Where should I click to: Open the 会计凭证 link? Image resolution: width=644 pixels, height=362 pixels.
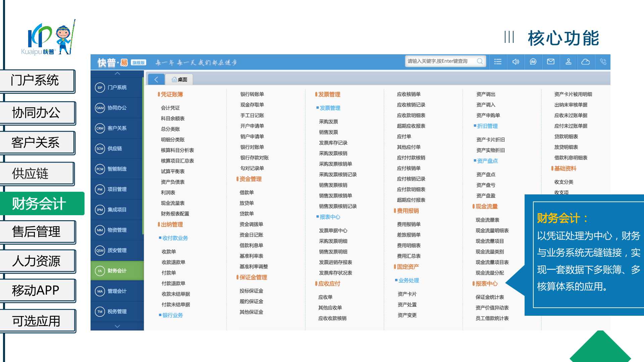point(170,108)
